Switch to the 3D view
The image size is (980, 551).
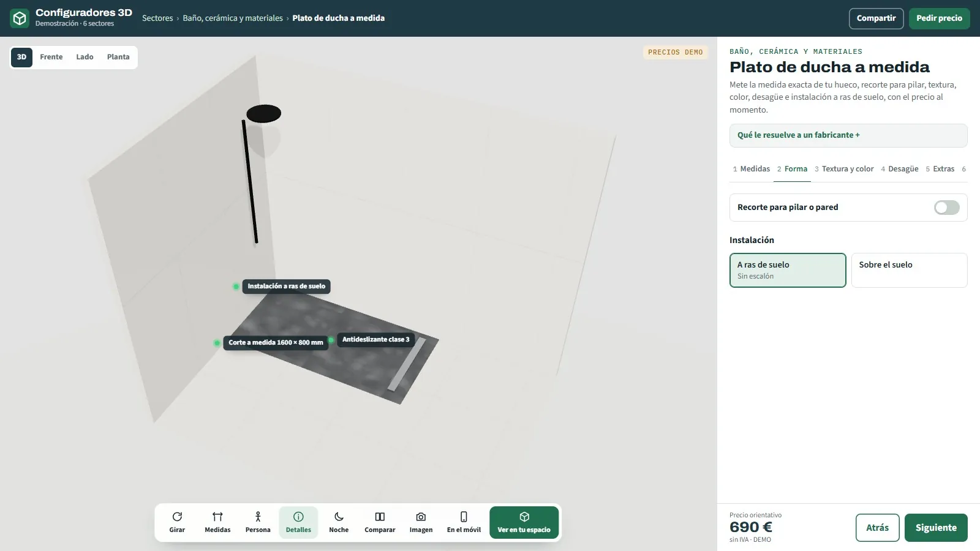coord(21,57)
